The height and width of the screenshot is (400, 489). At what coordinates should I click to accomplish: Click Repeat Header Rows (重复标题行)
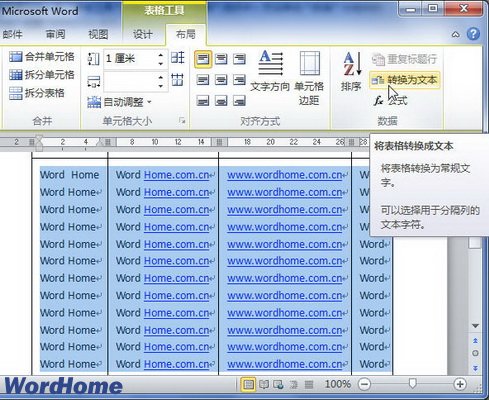[404, 59]
